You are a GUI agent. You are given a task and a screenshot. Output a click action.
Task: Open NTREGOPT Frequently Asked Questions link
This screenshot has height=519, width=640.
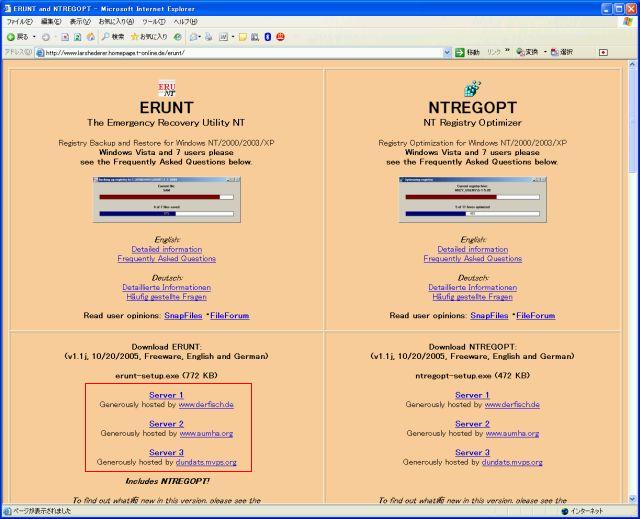[473, 258]
